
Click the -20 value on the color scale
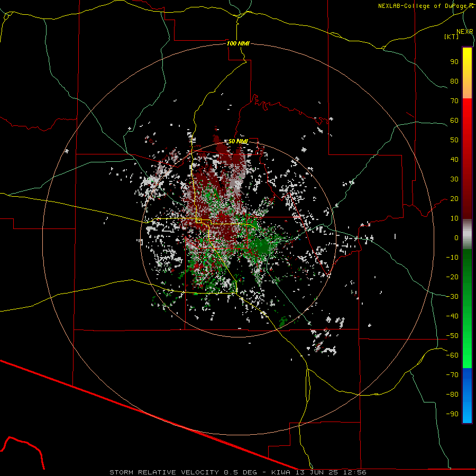click(452, 277)
